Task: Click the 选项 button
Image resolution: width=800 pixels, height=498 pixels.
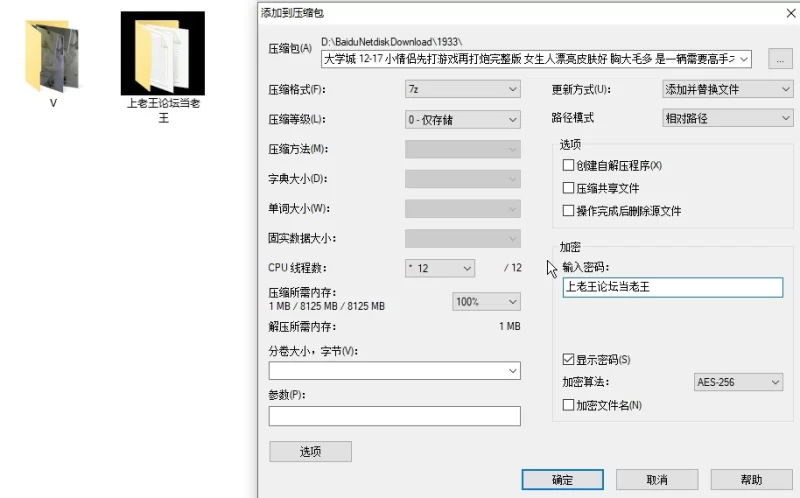Action: pos(310,451)
